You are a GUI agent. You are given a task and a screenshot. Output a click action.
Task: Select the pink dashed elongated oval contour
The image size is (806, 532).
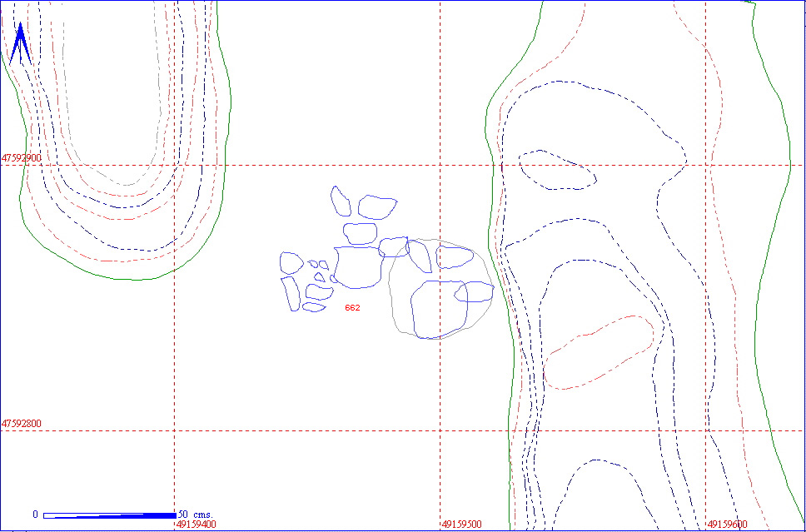[599, 352]
